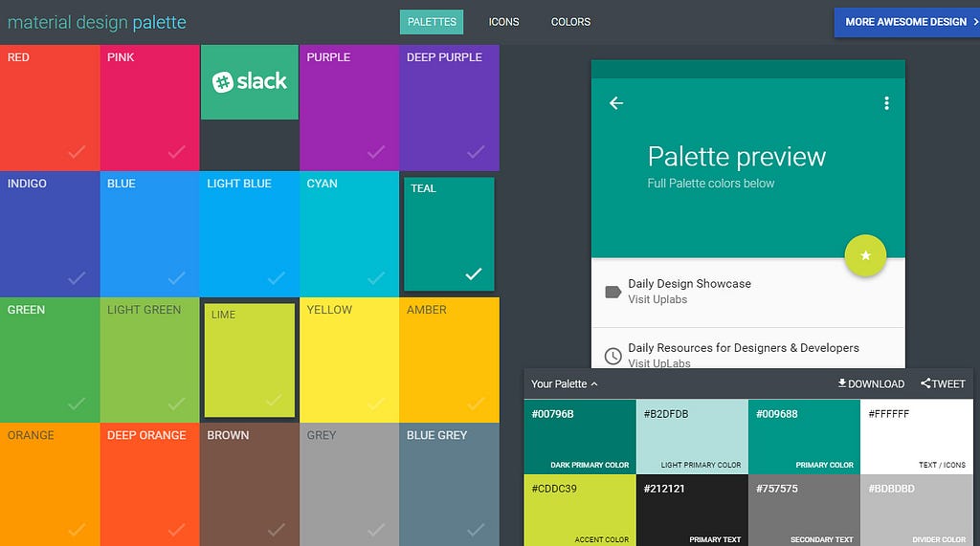Select the Deep Purple color tile

[x=450, y=107]
